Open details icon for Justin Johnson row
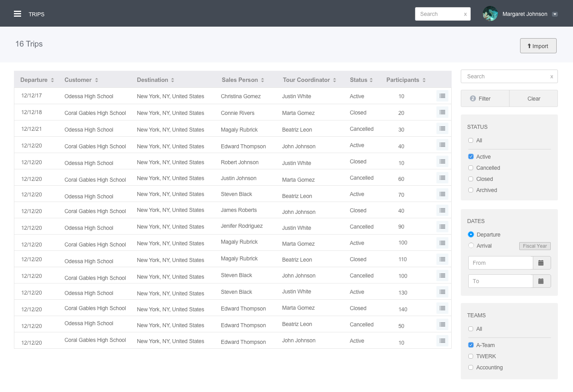The width and height of the screenshot is (573, 392). pyautogui.click(x=442, y=178)
